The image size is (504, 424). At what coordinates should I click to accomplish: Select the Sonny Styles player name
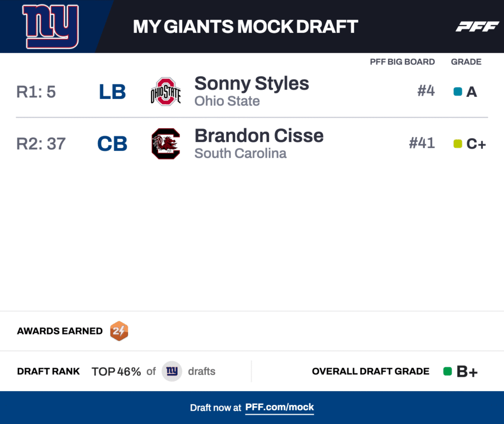252,84
